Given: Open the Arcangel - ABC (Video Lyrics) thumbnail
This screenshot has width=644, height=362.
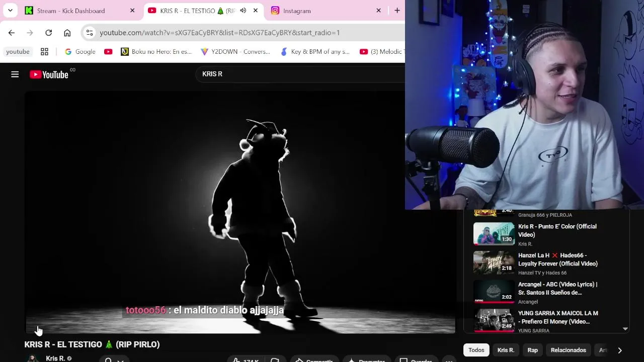Looking at the screenshot, I should tap(494, 291).
